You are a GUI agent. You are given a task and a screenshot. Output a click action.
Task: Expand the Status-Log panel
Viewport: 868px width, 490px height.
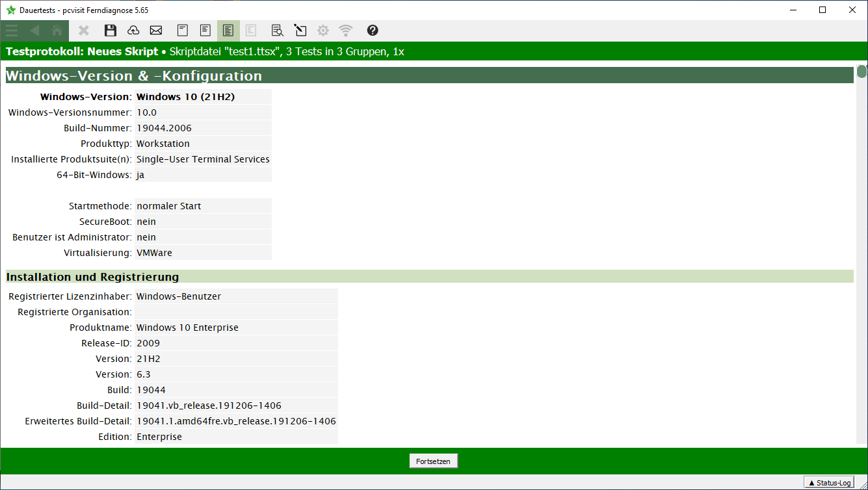[x=830, y=483]
